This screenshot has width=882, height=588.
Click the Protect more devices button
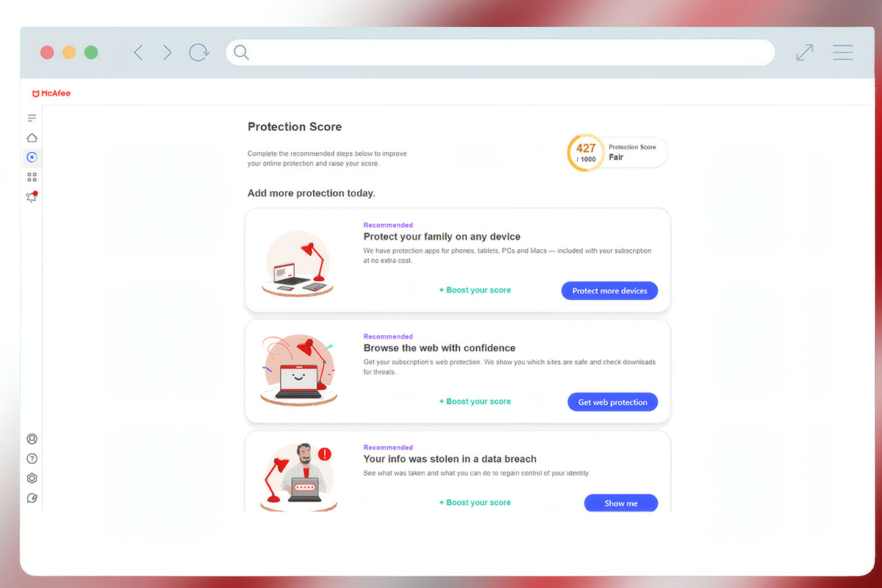point(609,290)
